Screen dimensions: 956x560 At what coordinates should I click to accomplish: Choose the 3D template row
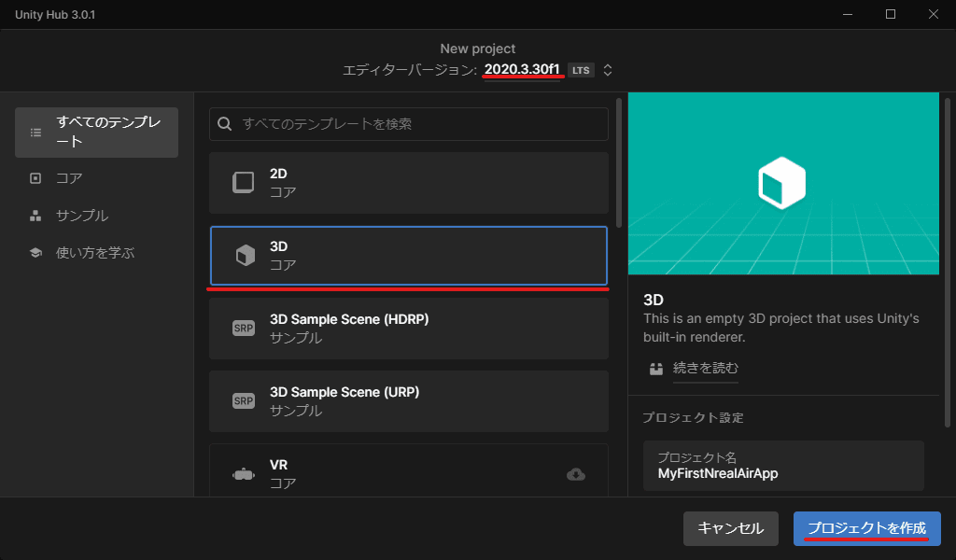coord(409,256)
